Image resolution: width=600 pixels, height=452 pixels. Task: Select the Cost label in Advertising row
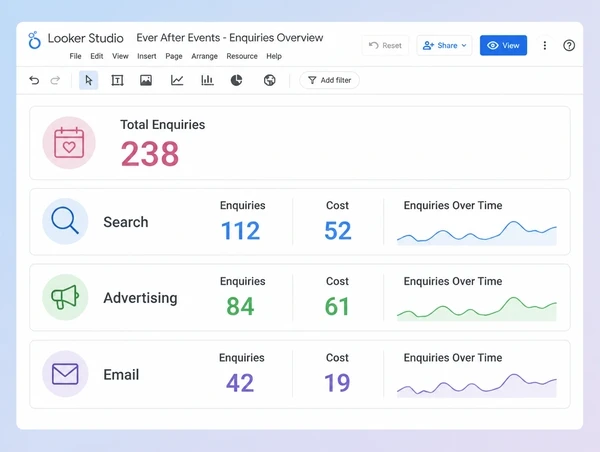337,281
